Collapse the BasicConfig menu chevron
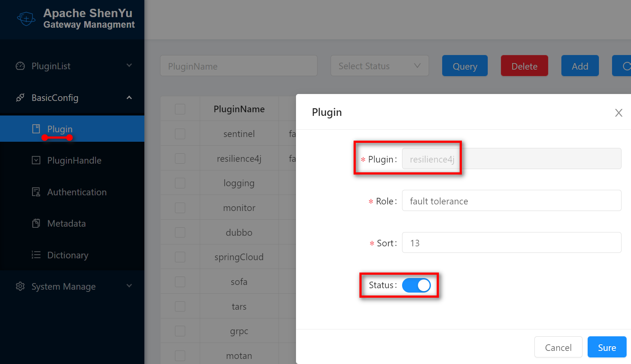This screenshot has width=631, height=364. tap(129, 98)
